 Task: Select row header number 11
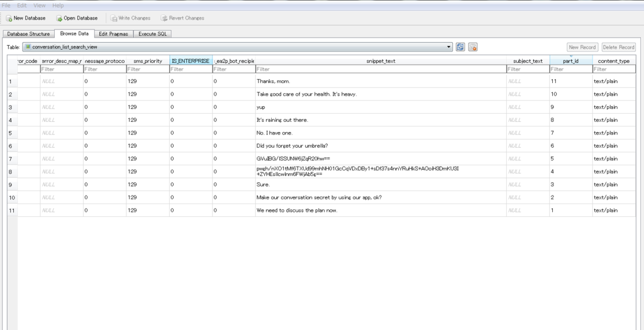pos(12,211)
